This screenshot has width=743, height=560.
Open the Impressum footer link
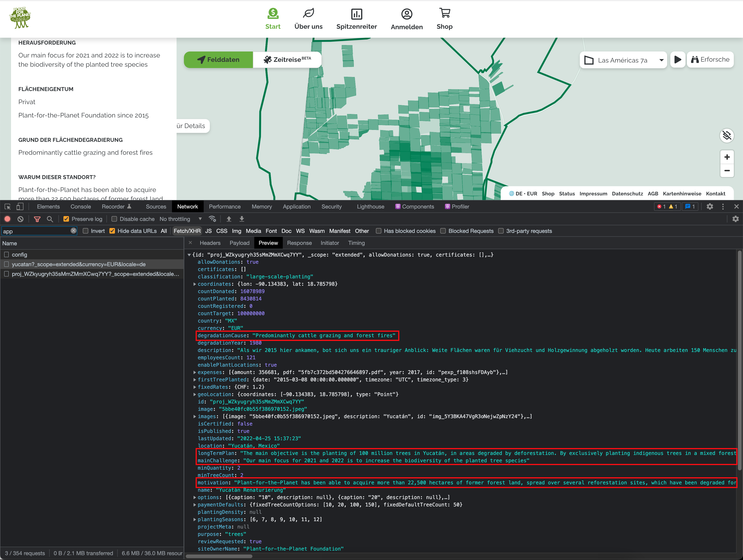pos(593,194)
